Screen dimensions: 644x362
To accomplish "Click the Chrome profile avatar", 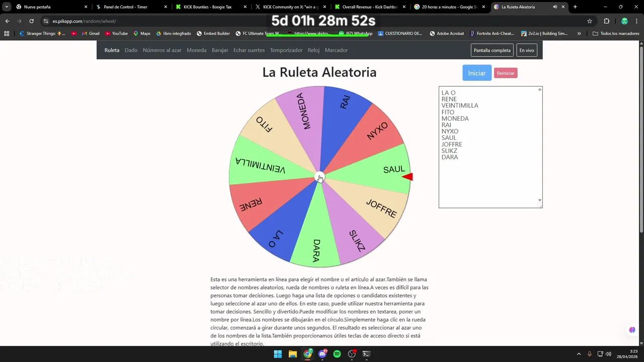I will (x=624, y=21).
